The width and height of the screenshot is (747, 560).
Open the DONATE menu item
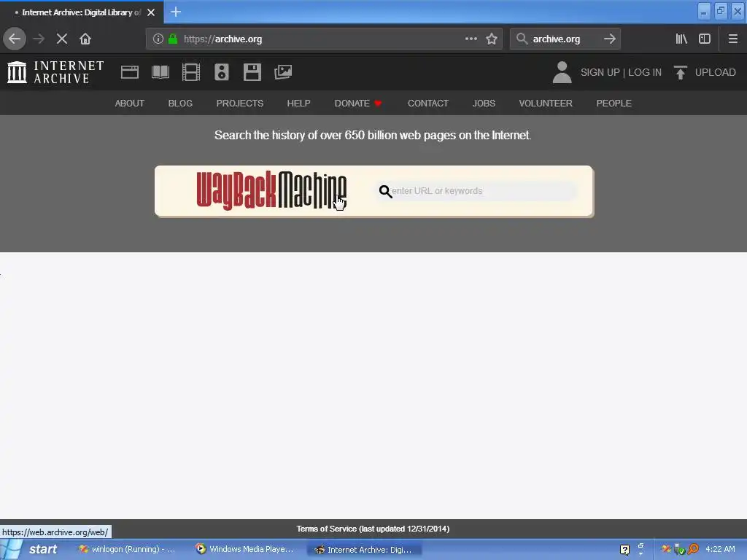coord(357,104)
